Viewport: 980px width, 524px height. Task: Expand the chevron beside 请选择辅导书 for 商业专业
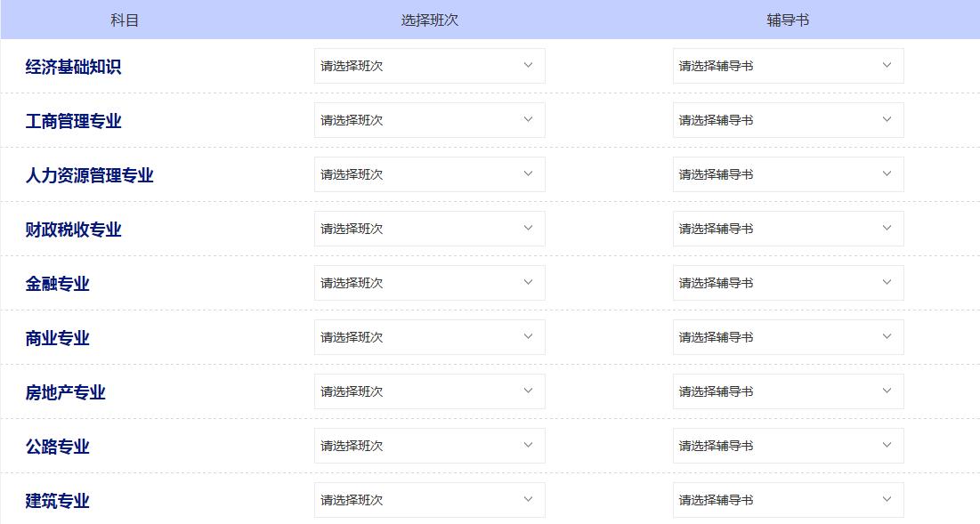887,336
